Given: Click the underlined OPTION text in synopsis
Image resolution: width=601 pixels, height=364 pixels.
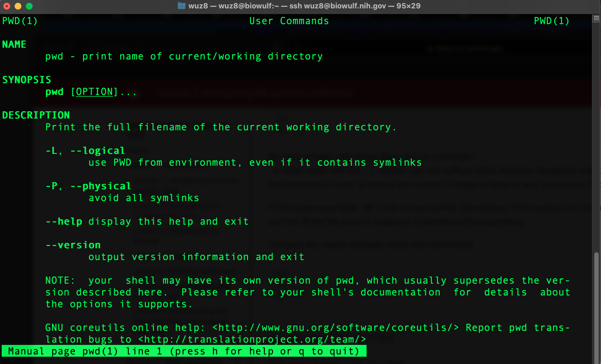Looking at the screenshot, I should 94,92.
